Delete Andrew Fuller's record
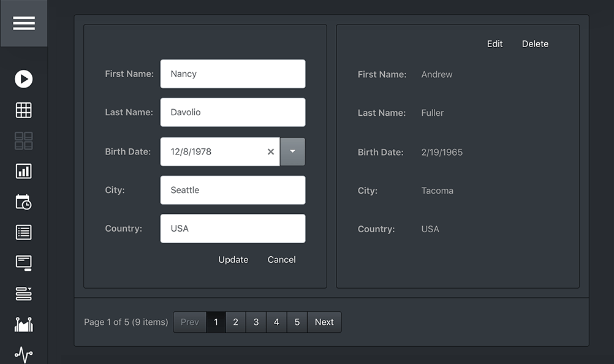The width and height of the screenshot is (614, 364). click(x=534, y=44)
